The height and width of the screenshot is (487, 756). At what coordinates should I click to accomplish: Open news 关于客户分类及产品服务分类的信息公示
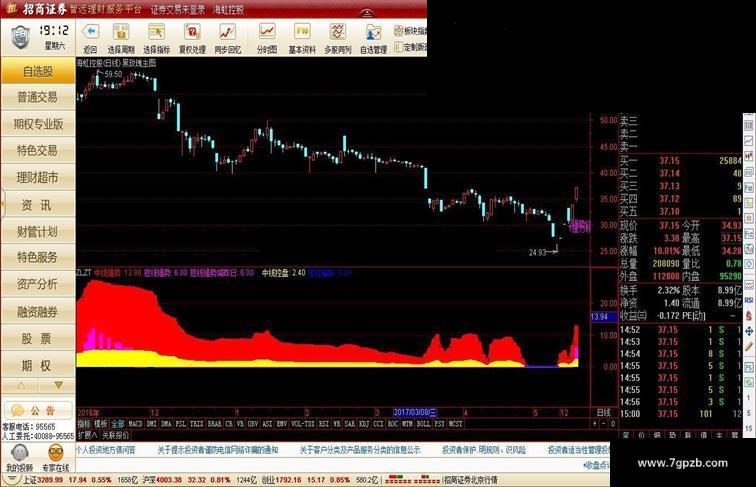(360, 450)
